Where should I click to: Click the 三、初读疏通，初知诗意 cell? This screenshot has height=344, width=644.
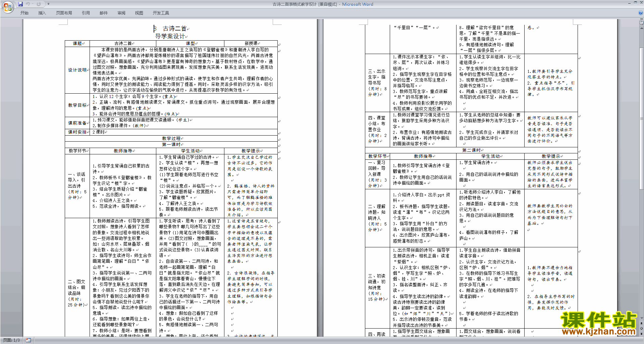click(377, 287)
